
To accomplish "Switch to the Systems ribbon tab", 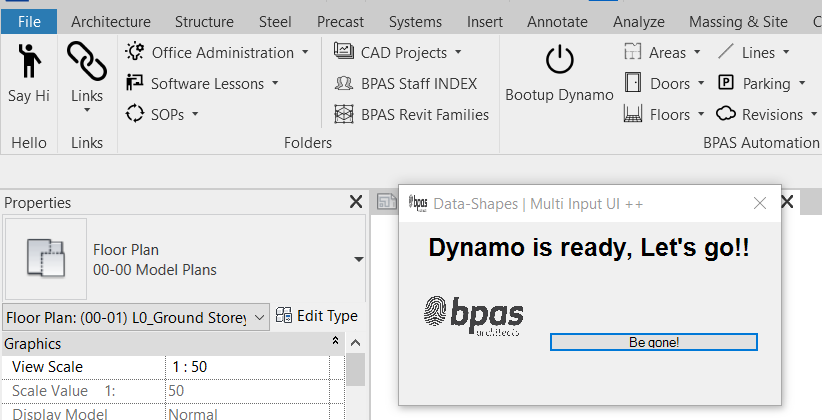I will pos(415,21).
